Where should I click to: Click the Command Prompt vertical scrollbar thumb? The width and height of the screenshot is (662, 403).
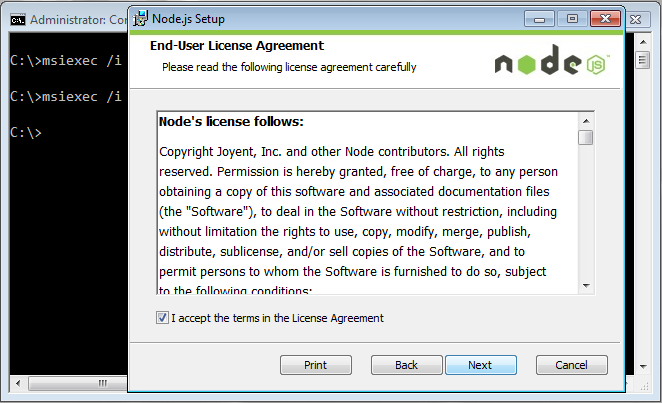coord(643,60)
